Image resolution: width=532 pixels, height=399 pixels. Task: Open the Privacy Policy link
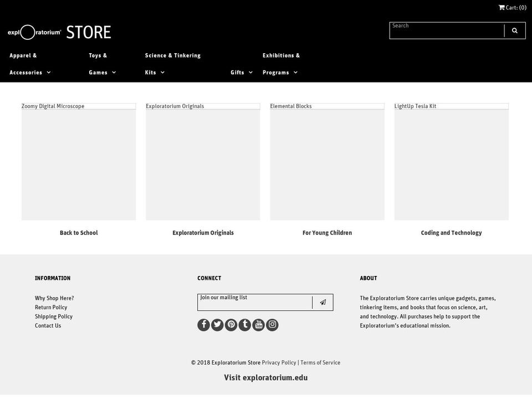click(279, 362)
